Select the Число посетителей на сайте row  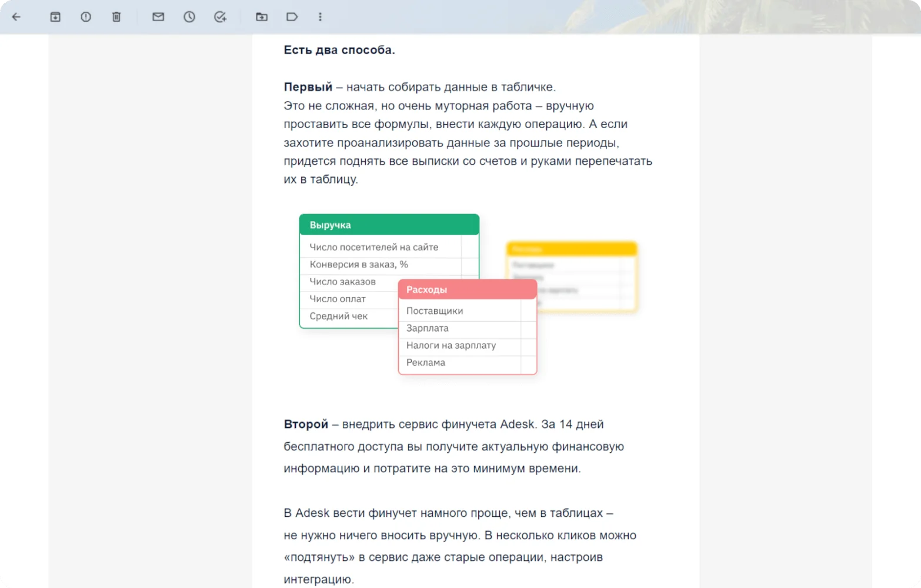(374, 247)
